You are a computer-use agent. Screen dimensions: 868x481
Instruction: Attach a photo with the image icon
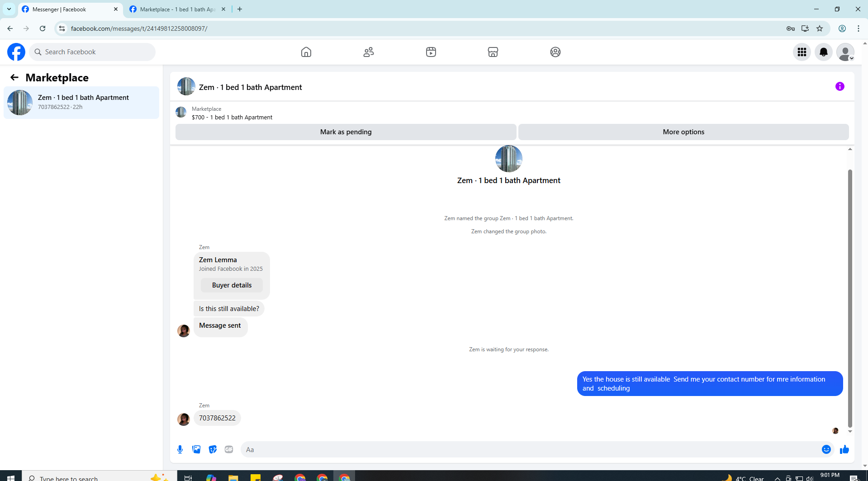[x=196, y=449]
